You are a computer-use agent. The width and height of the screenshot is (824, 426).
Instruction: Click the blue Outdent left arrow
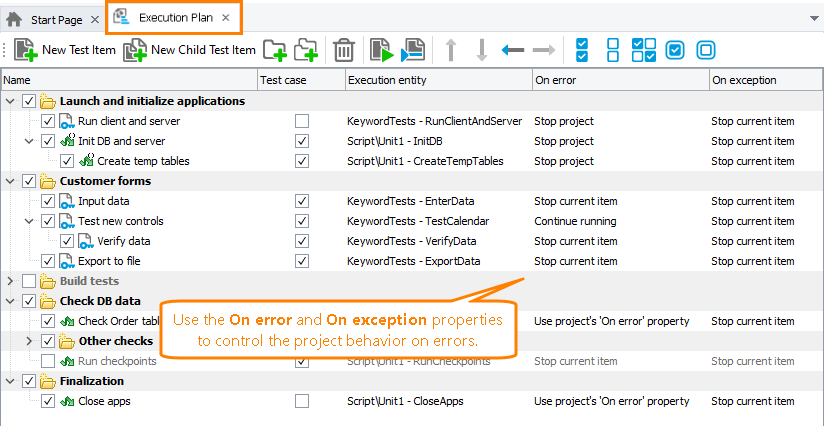(x=513, y=50)
